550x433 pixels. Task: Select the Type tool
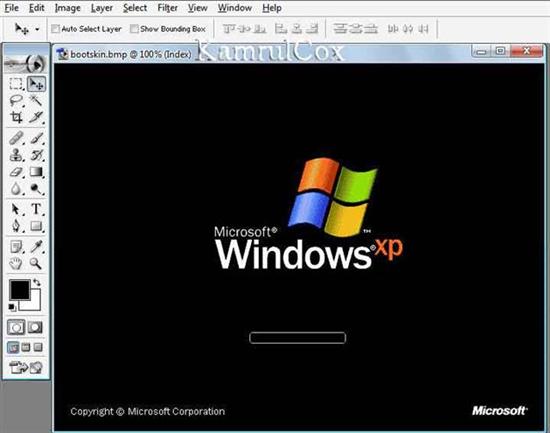(36, 209)
